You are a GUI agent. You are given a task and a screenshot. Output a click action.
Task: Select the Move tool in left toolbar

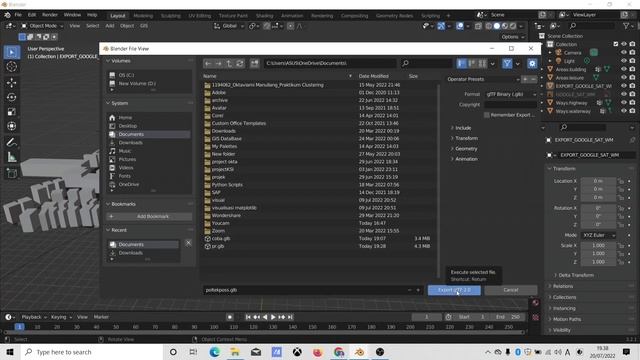11,82
